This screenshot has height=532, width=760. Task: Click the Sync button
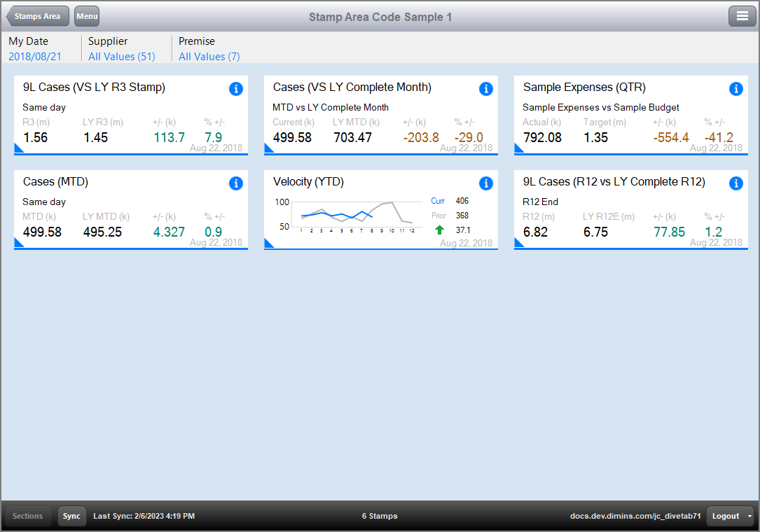click(x=71, y=516)
